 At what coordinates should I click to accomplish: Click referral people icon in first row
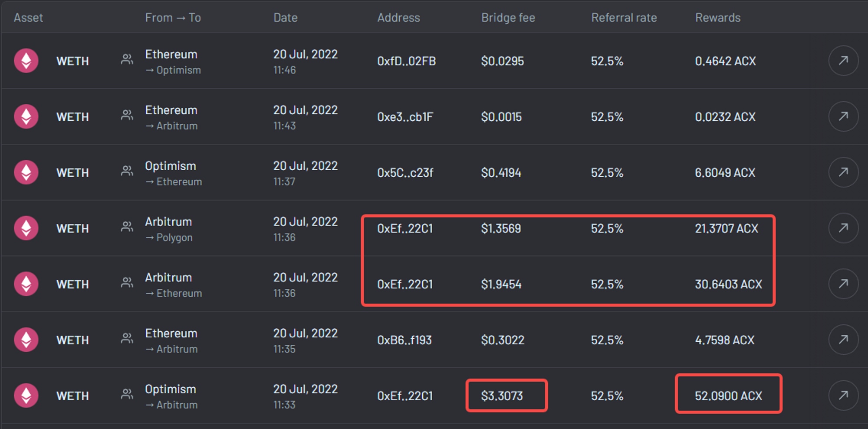[127, 59]
